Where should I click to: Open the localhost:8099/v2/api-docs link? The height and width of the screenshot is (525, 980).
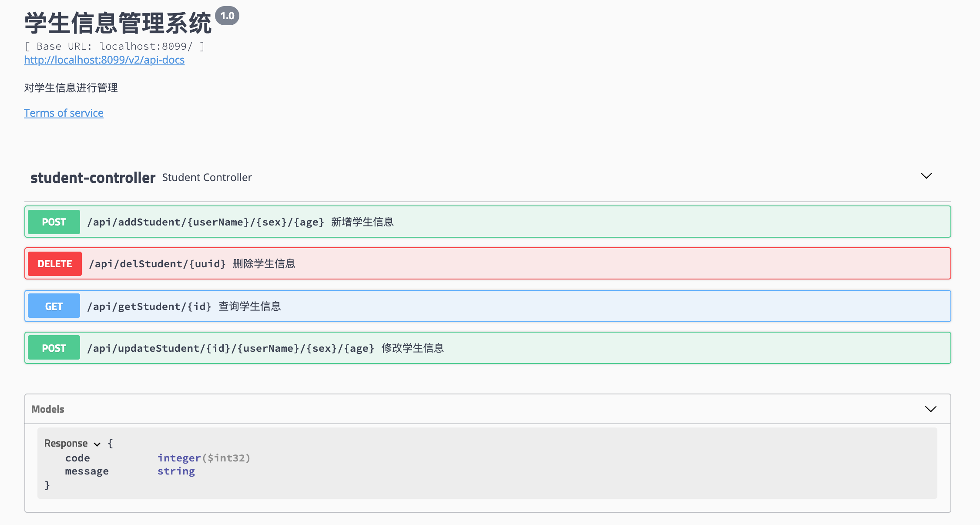click(x=104, y=60)
